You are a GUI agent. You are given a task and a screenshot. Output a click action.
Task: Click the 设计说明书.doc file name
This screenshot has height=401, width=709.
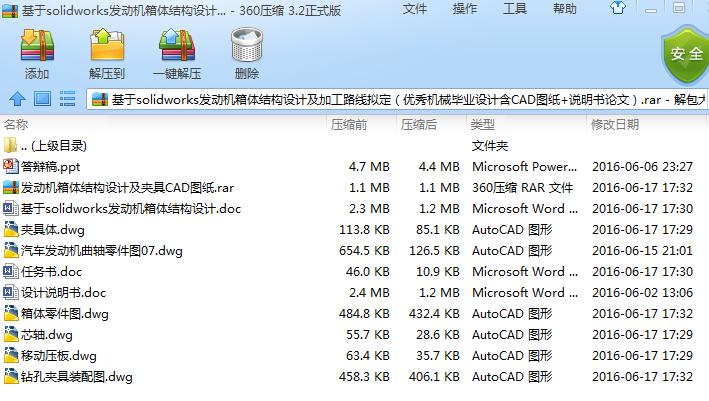pyautogui.click(x=63, y=292)
